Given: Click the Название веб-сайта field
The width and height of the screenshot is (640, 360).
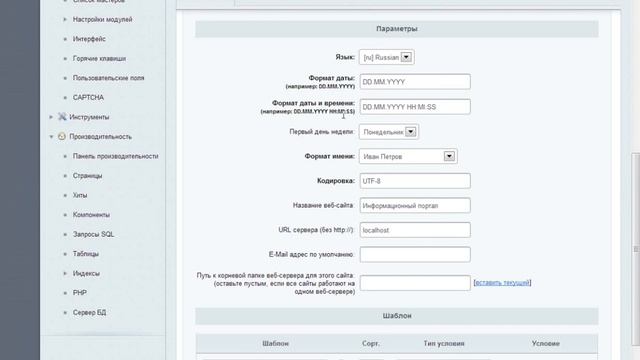Looking at the screenshot, I should 415,205.
